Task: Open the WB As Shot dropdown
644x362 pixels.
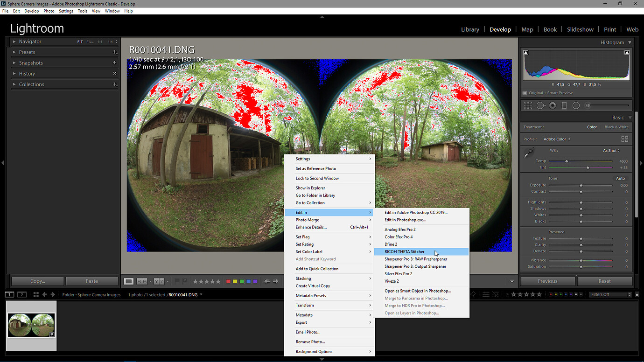Action: pos(611,151)
